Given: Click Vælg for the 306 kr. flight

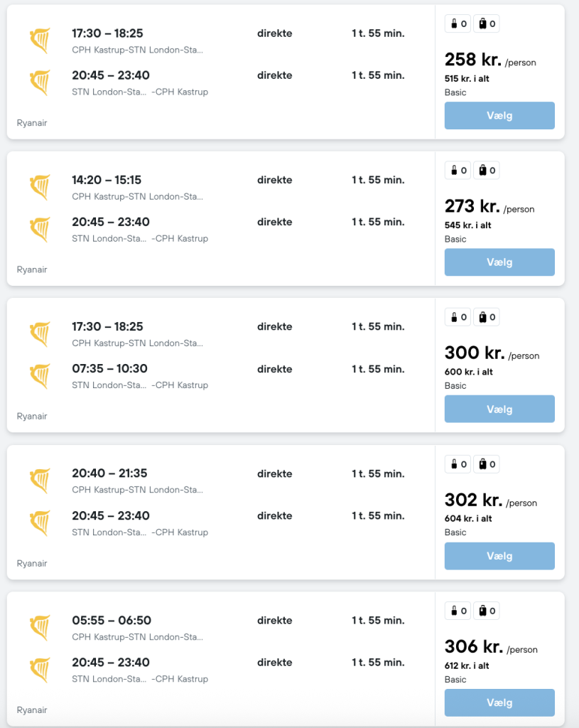Looking at the screenshot, I should pos(499,702).
